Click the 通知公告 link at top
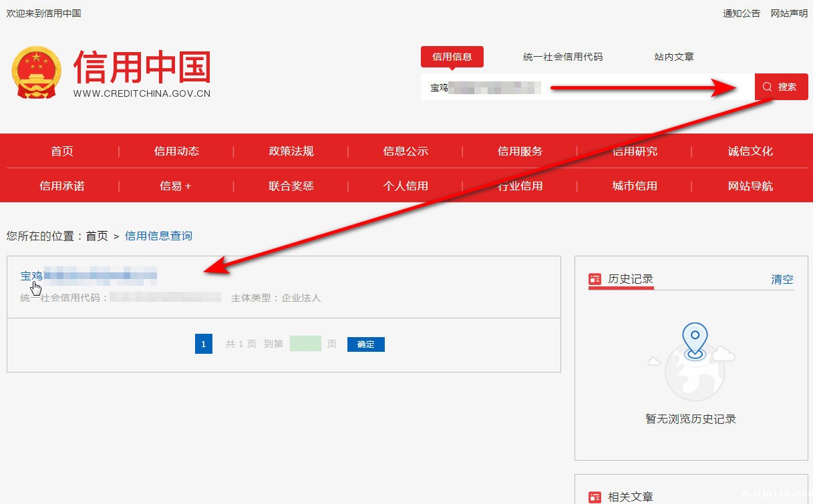813x504 pixels. [x=741, y=13]
